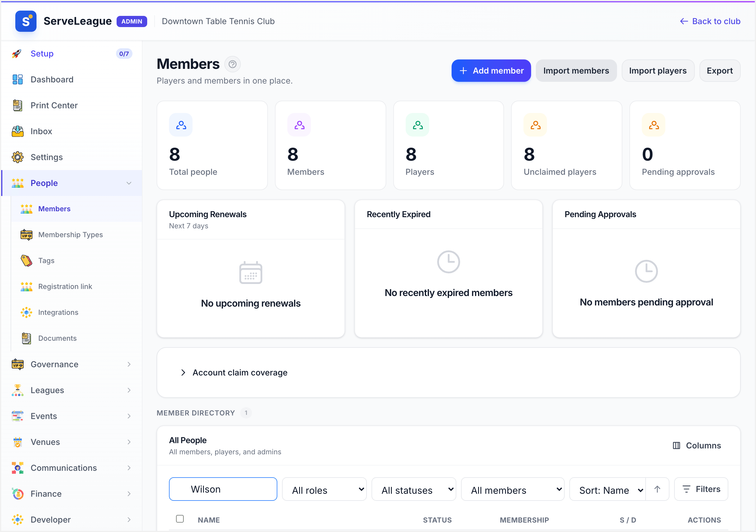This screenshot has width=756, height=532.
Task: Follow the Back to club link
Action: tap(710, 21)
